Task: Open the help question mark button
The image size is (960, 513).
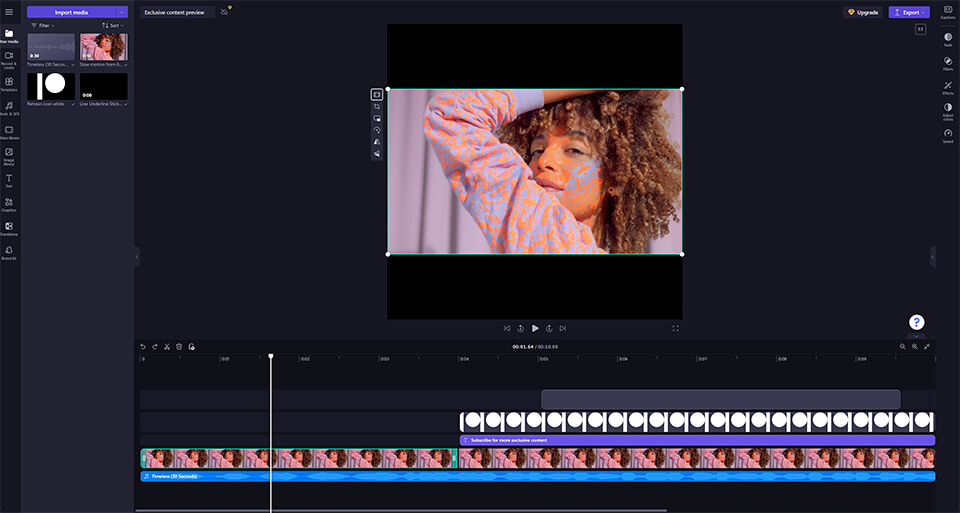Action: pyautogui.click(x=916, y=322)
